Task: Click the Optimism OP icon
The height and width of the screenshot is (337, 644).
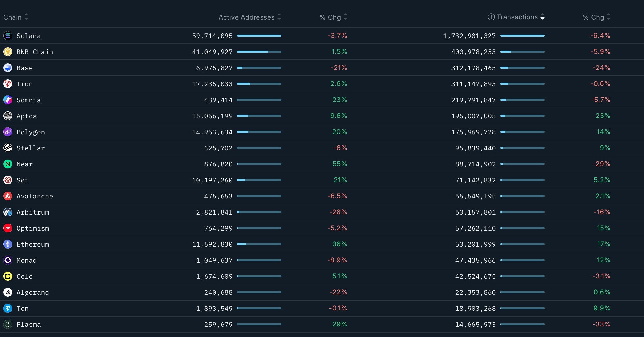Action: coord(8,228)
